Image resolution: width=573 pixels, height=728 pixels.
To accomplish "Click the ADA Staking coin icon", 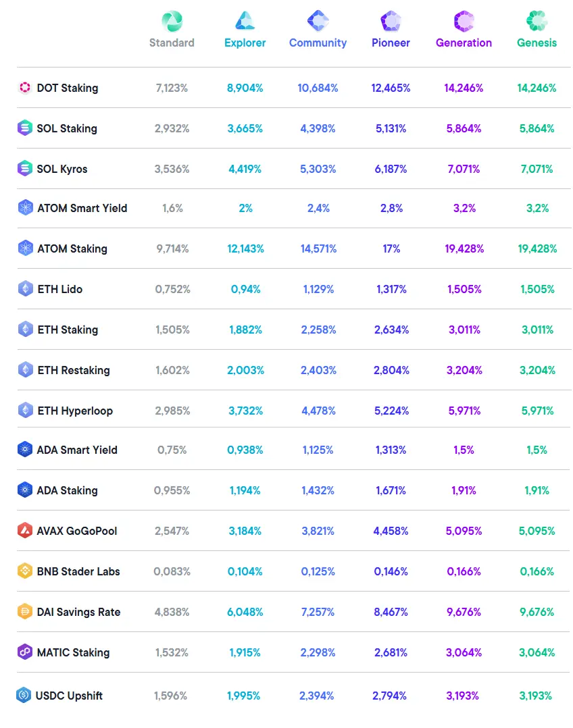I will [x=25, y=490].
